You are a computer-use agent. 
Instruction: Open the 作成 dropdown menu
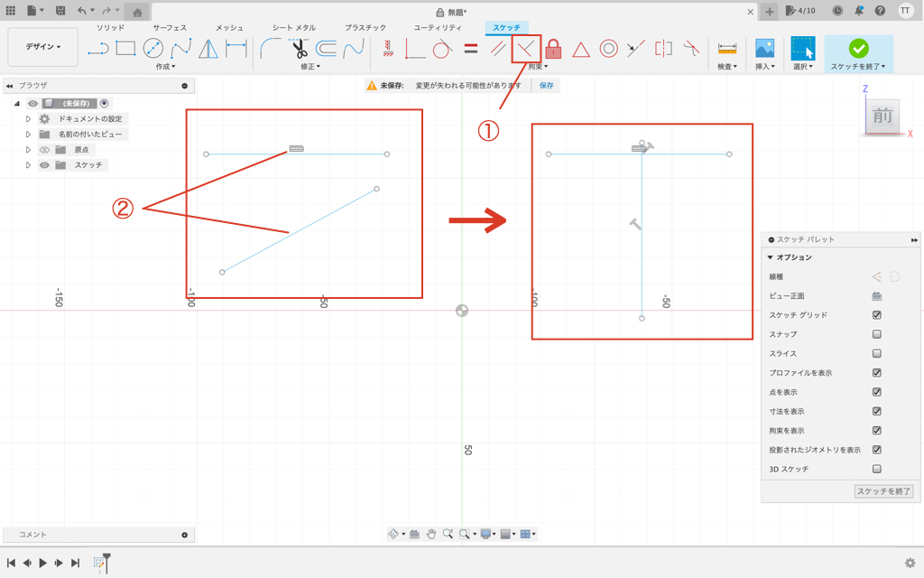click(166, 67)
